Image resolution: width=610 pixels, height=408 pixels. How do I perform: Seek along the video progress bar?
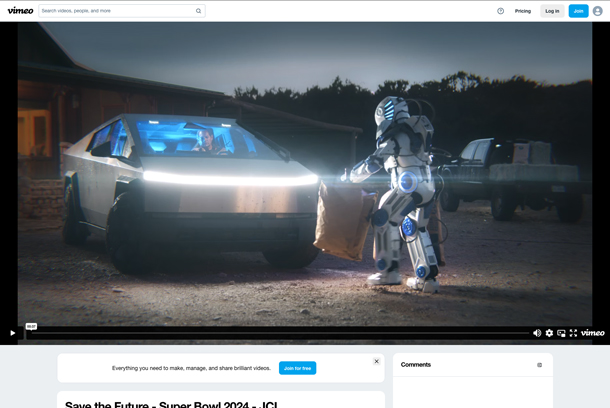pos(280,333)
